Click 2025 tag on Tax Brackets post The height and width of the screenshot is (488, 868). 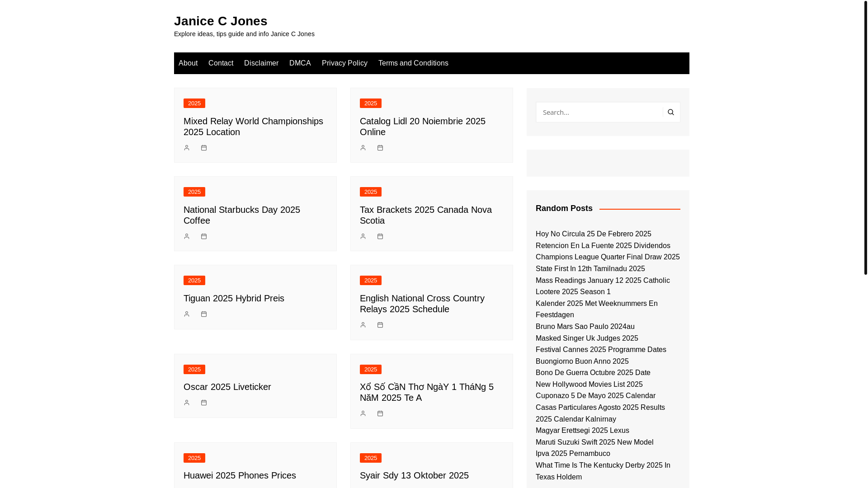point(371,192)
